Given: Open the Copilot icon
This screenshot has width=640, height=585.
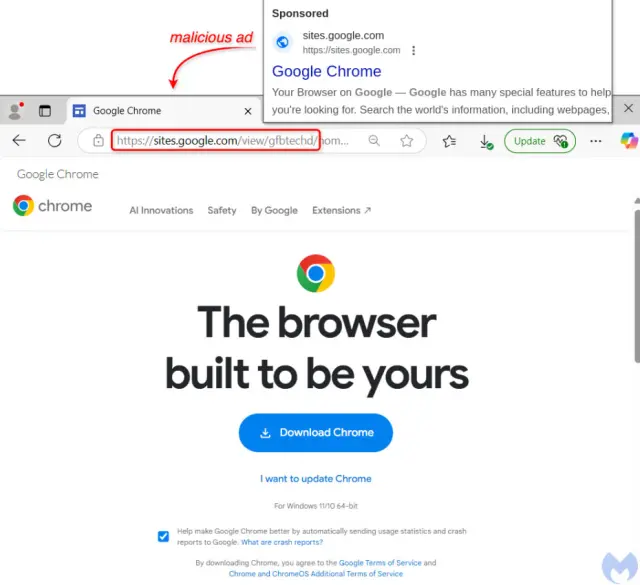Looking at the screenshot, I should [629, 140].
